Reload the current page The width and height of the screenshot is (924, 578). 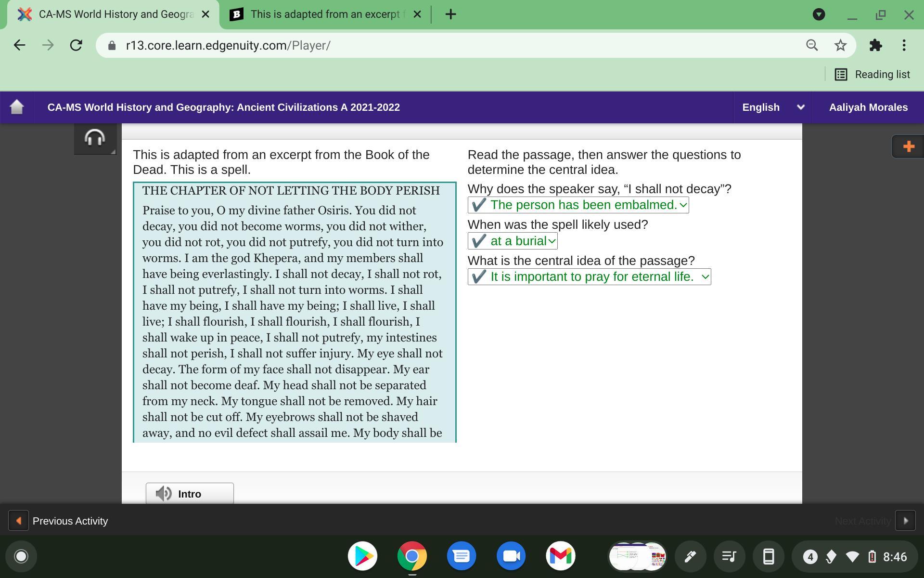[76, 45]
